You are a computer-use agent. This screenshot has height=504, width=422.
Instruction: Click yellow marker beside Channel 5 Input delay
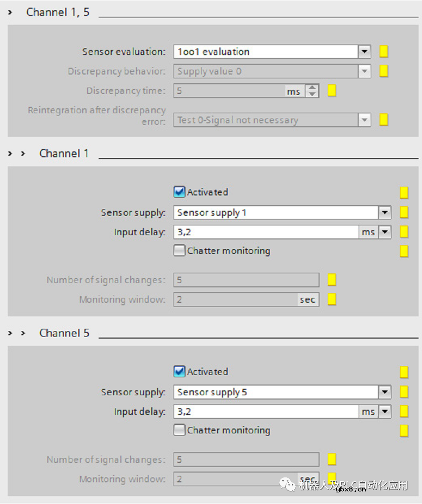(x=404, y=412)
